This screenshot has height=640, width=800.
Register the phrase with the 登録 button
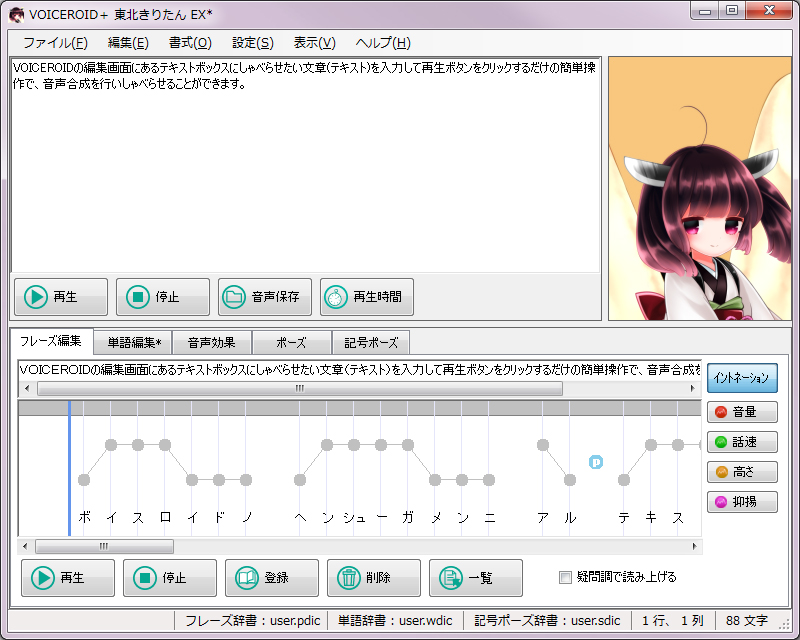coord(272,578)
